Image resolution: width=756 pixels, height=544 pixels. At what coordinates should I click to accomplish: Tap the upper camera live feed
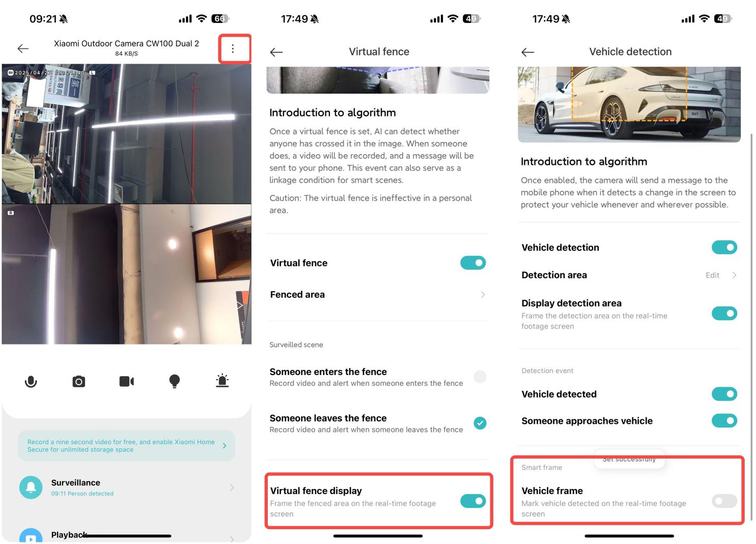tap(127, 134)
